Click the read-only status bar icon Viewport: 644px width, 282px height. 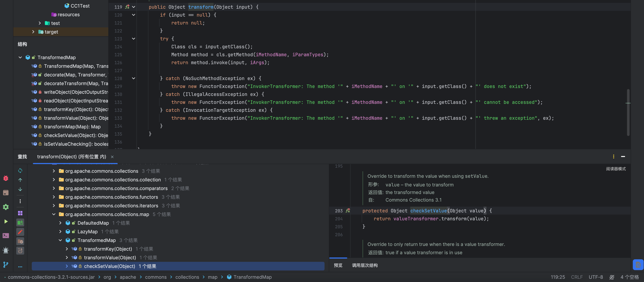coord(612,277)
